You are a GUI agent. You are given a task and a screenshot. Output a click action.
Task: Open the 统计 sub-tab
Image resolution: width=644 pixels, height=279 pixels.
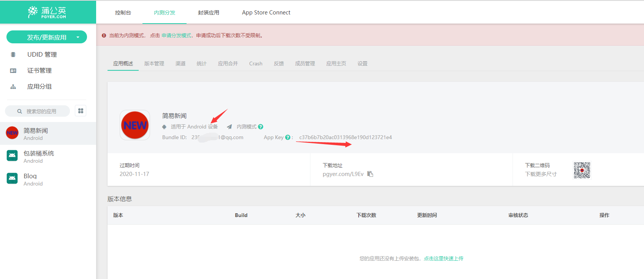[201, 63]
